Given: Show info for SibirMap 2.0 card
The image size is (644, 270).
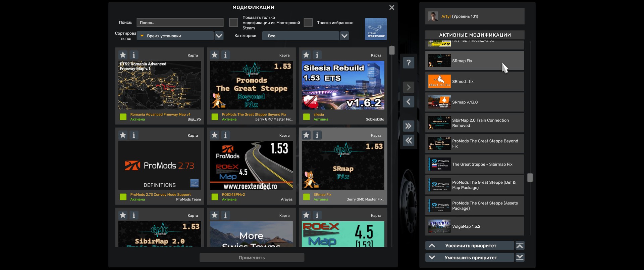Looking at the screenshot, I should click(134, 215).
